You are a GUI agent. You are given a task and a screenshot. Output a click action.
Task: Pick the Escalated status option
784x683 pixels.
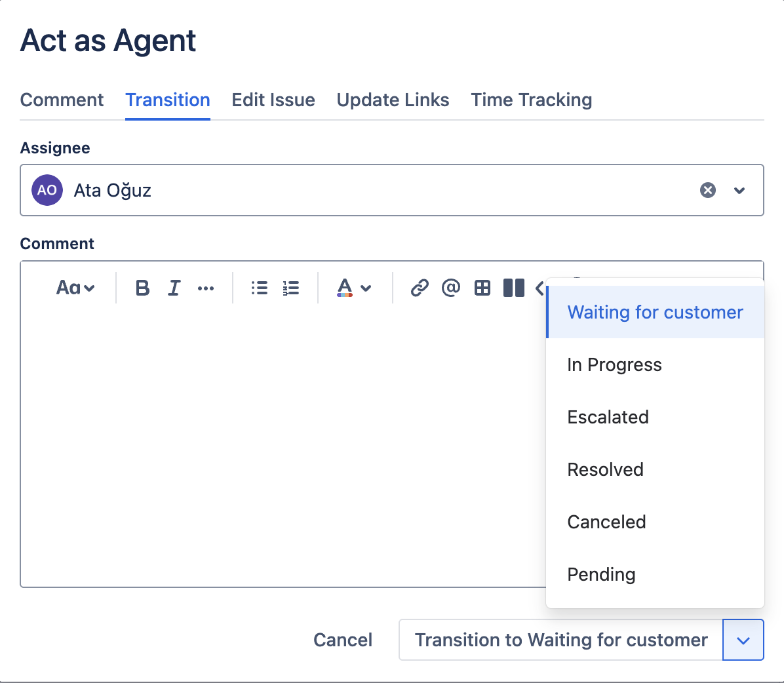click(x=655, y=417)
